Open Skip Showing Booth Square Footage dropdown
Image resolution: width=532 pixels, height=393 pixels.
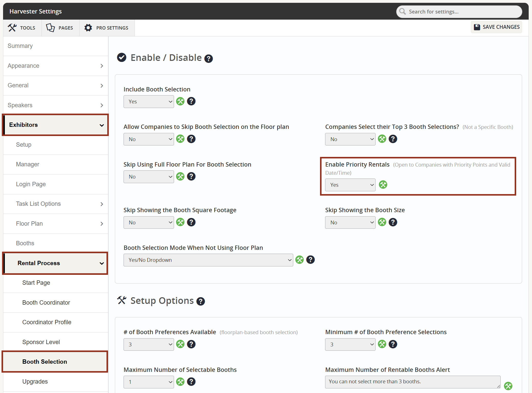[149, 223]
